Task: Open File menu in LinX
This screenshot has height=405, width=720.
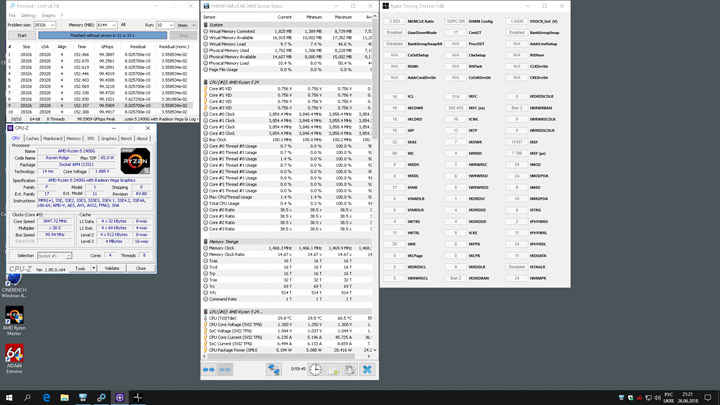Action: click(x=12, y=16)
